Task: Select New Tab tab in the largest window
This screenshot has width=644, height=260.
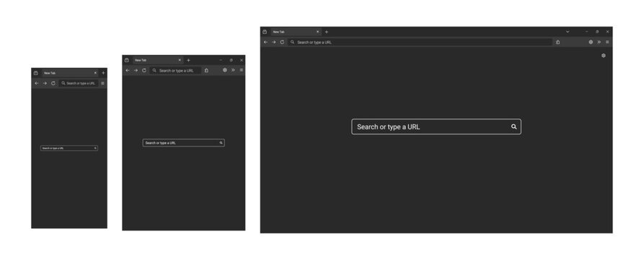Action: [x=296, y=32]
